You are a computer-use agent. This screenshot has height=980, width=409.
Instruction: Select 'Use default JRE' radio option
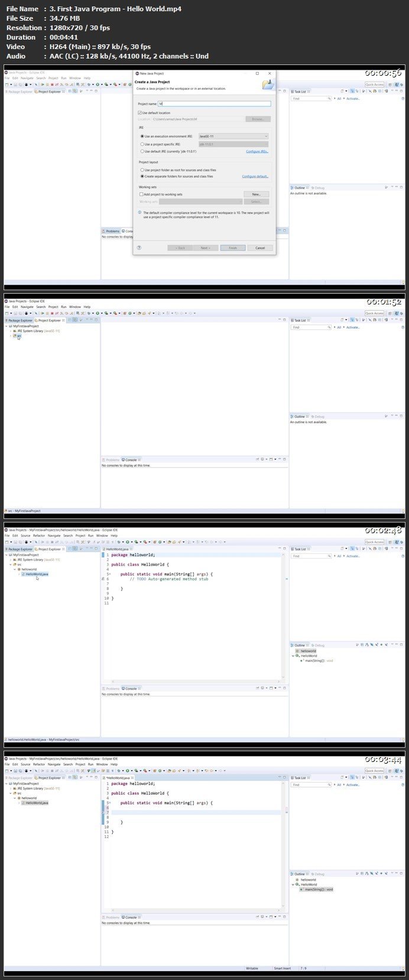142,151
